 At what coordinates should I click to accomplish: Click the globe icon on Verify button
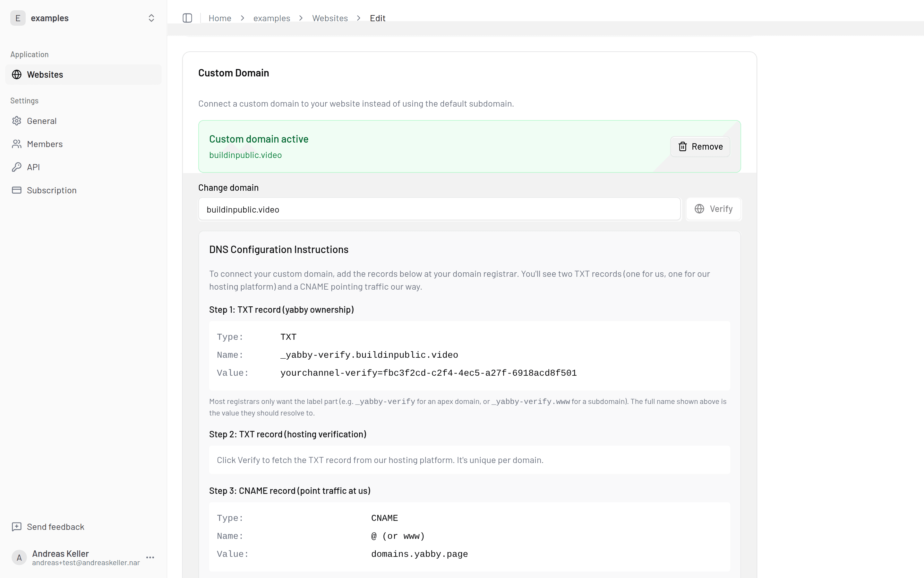[699, 209]
